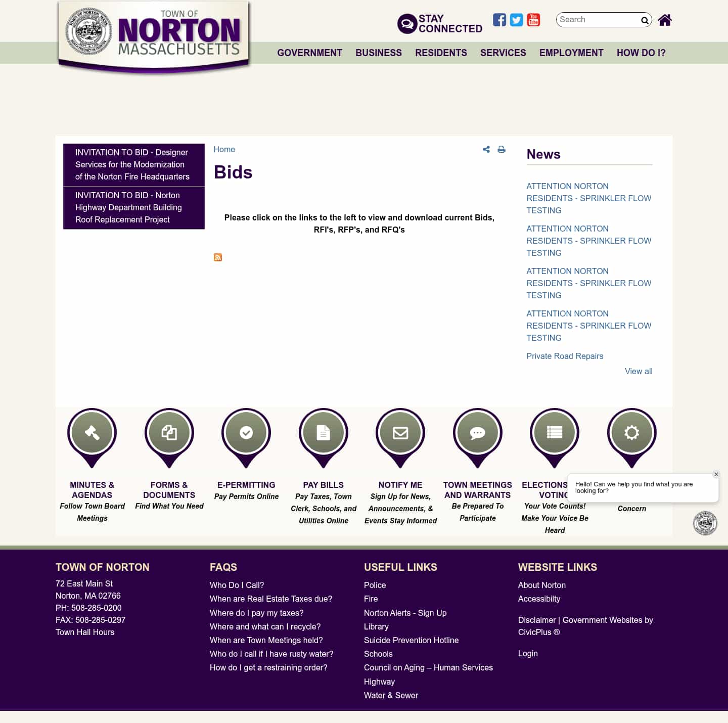Click the Report a Concern gear icon
Screen dimensions: 728x723
tap(631, 433)
